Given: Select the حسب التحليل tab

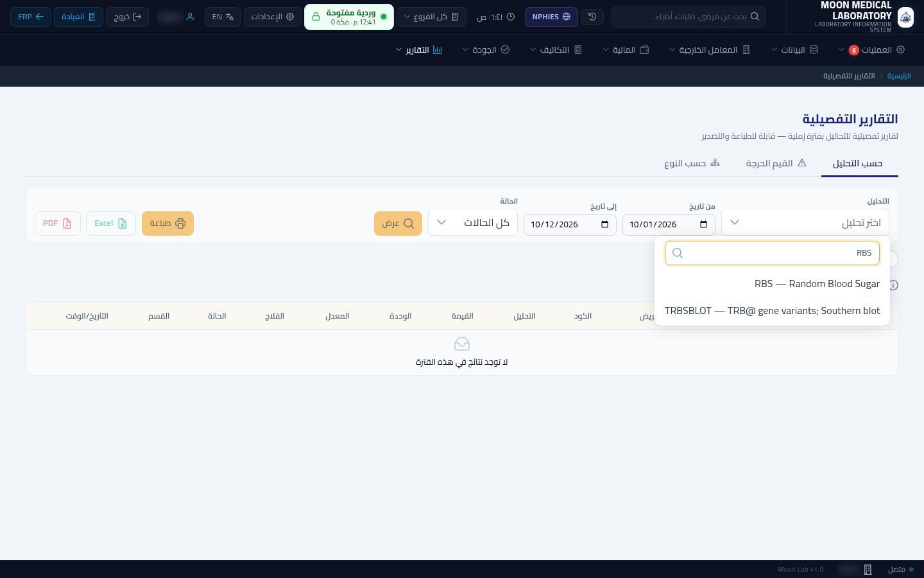Looking at the screenshot, I should (x=858, y=163).
